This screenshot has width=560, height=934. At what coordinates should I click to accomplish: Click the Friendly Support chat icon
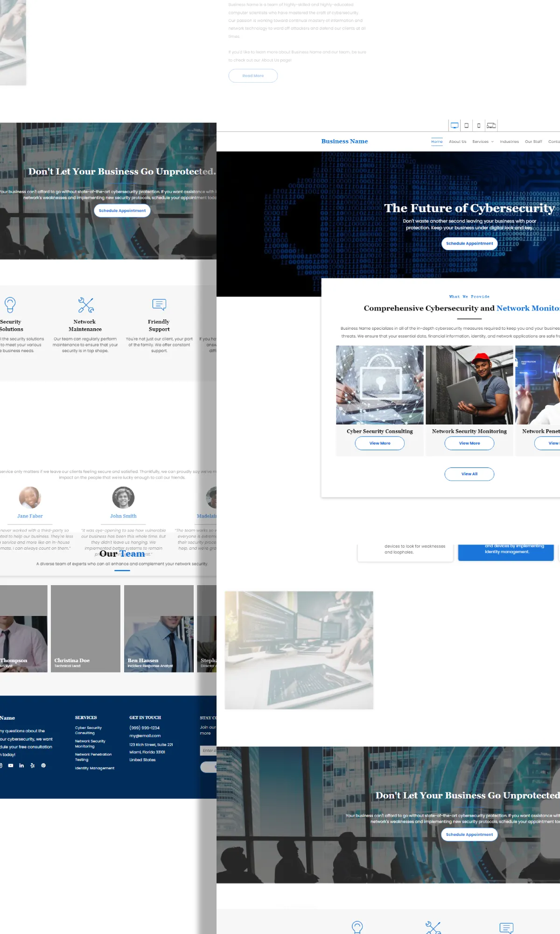(x=159, y=304)
